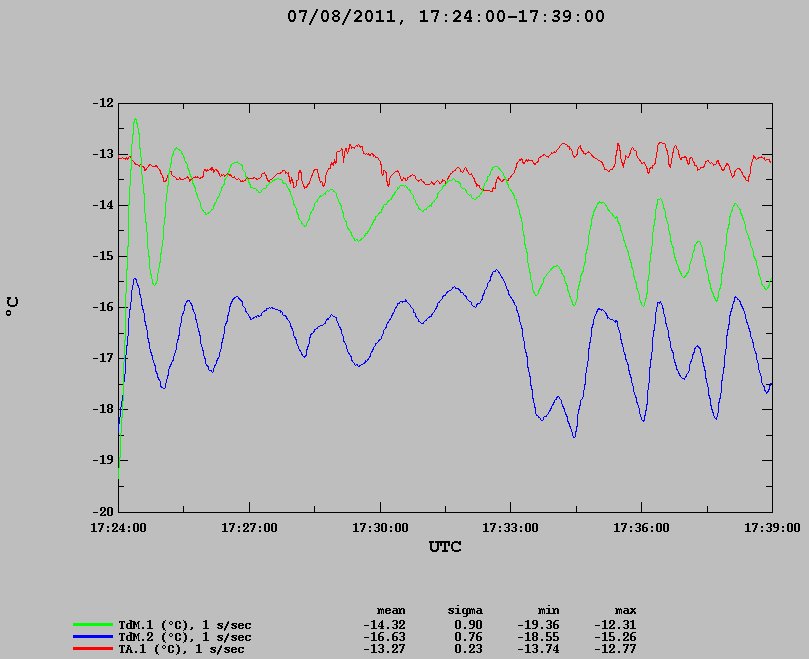Select the max value -12.31
This screenshot has height=659, width=809.
(x=615, y=625)
